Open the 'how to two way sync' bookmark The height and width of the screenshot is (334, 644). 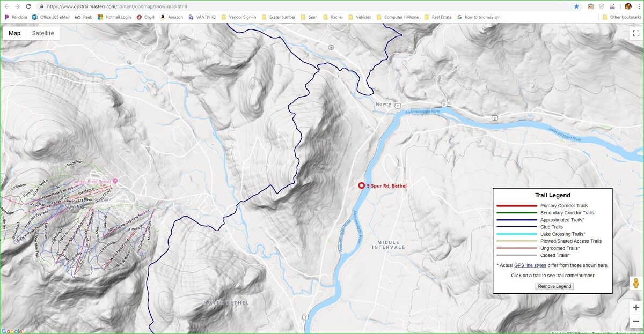[x=479, y=17]
